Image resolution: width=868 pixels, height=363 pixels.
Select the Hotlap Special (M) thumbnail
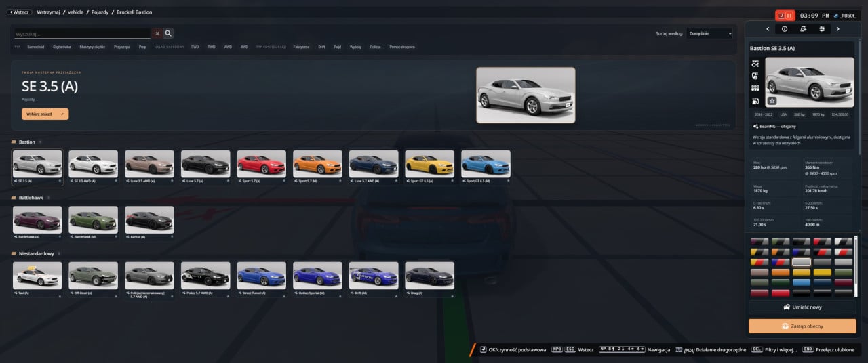[x=317, y=275]
